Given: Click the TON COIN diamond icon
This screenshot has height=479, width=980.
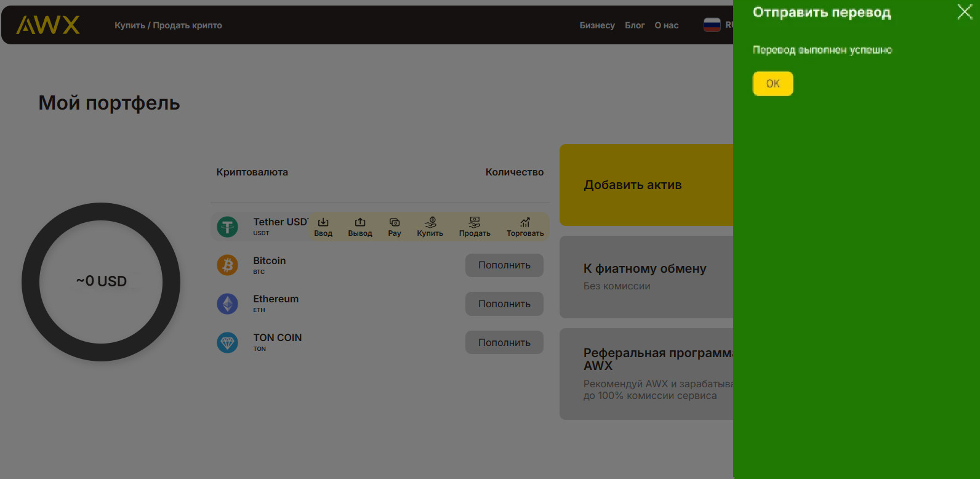Looking at the screenshot, I should tap(228, 342).
